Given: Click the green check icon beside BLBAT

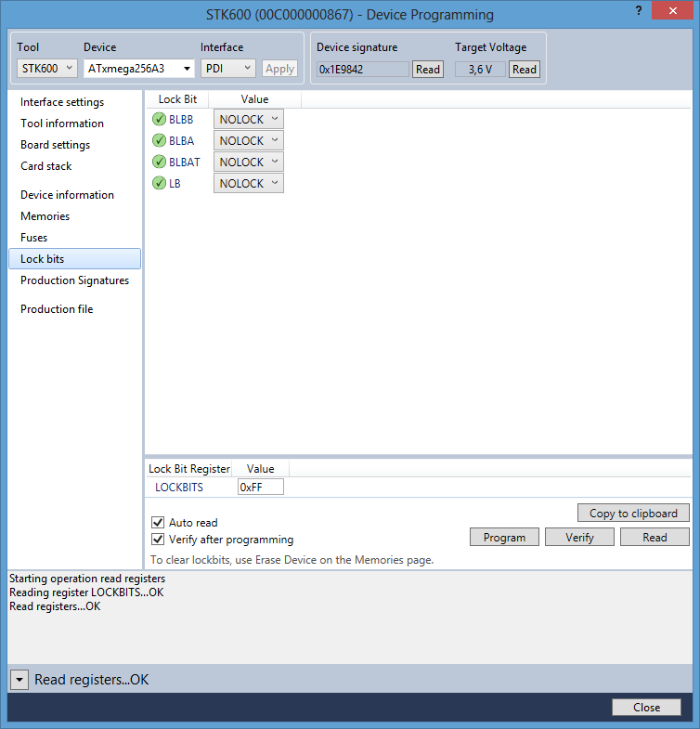Looking at the screenshot, I should click(159, 162).
